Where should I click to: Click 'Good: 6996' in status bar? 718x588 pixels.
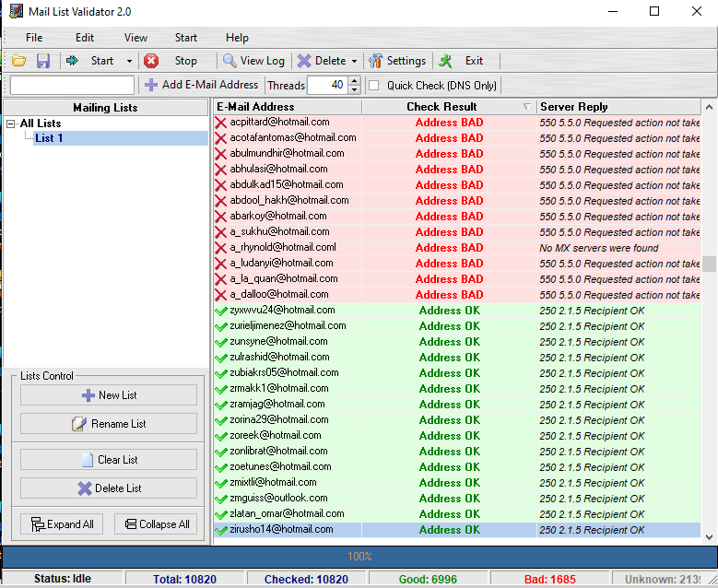428,580
